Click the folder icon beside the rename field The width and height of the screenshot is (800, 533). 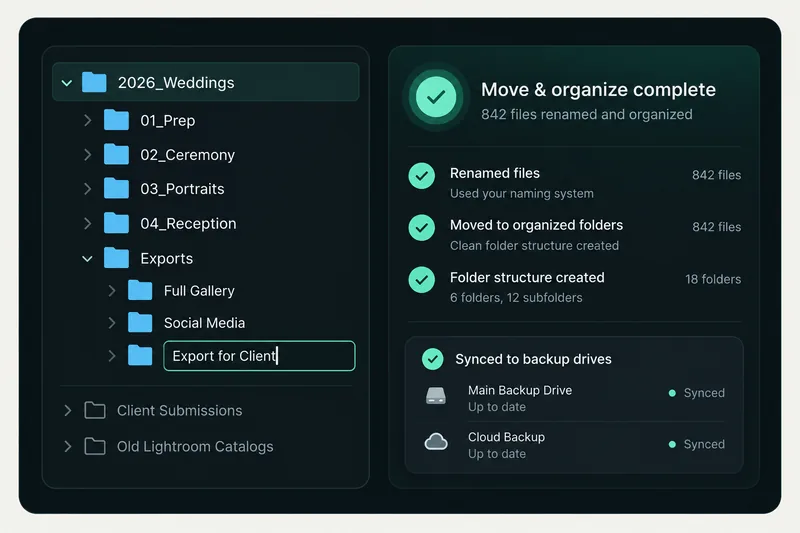(140, 355)
